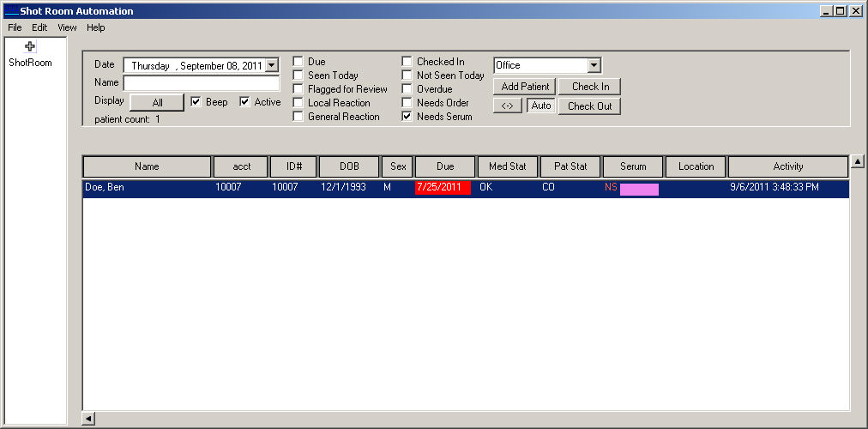Uncheck the Active checkbox
The height and width of the screenshot is (429, 868).
(x=244, y=102)
